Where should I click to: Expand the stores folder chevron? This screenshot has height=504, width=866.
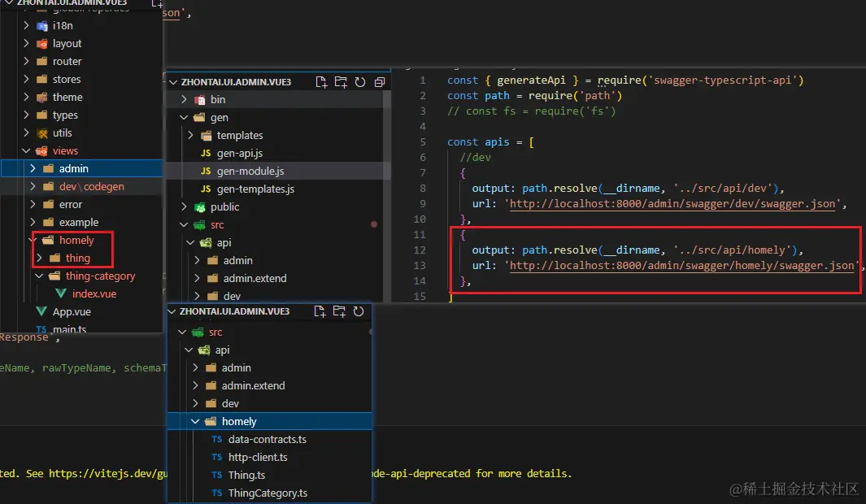click(x=26, y=79)
